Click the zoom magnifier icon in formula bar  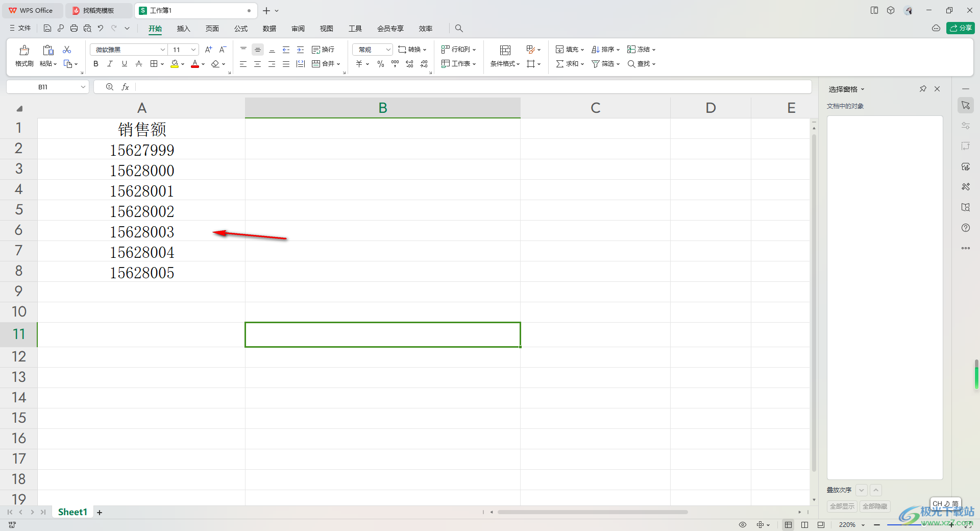point(110,87)
